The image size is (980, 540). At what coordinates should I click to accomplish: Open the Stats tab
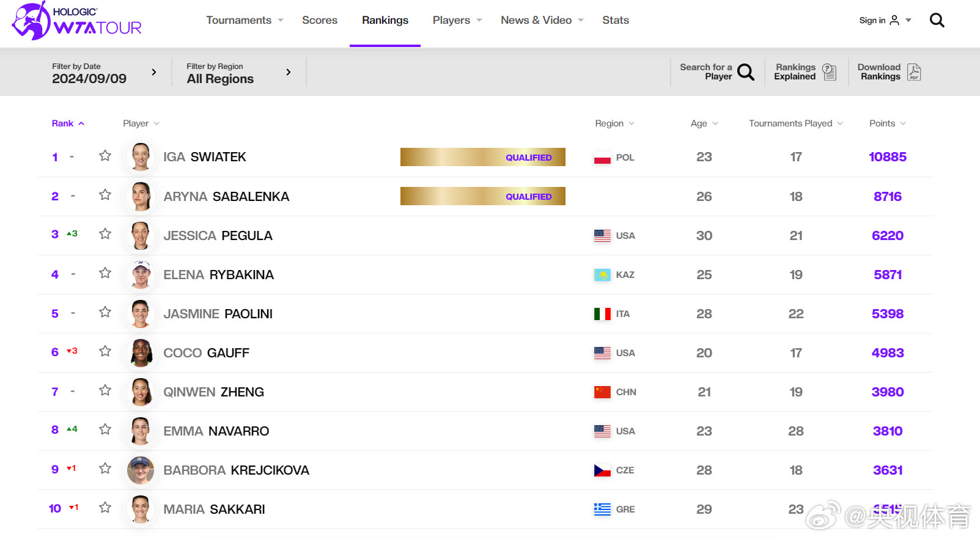(616, 20)
